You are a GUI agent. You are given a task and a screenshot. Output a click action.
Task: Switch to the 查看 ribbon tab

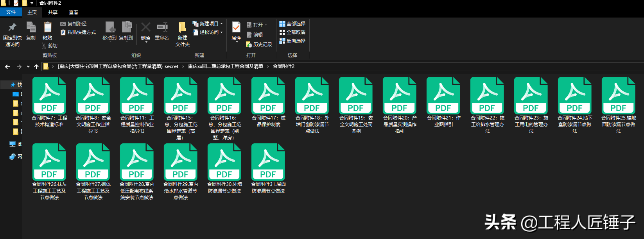[x=74, y=12]
